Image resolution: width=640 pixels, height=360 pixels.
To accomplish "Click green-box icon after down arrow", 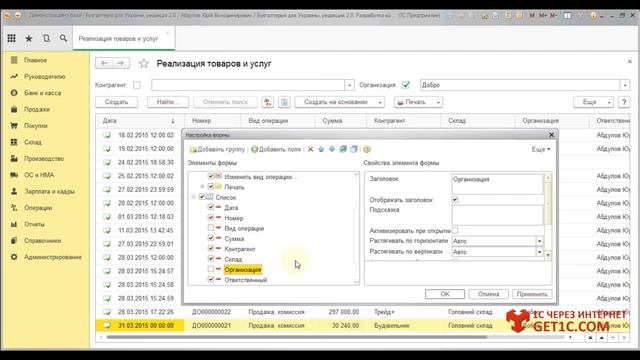I will (343, 149).
